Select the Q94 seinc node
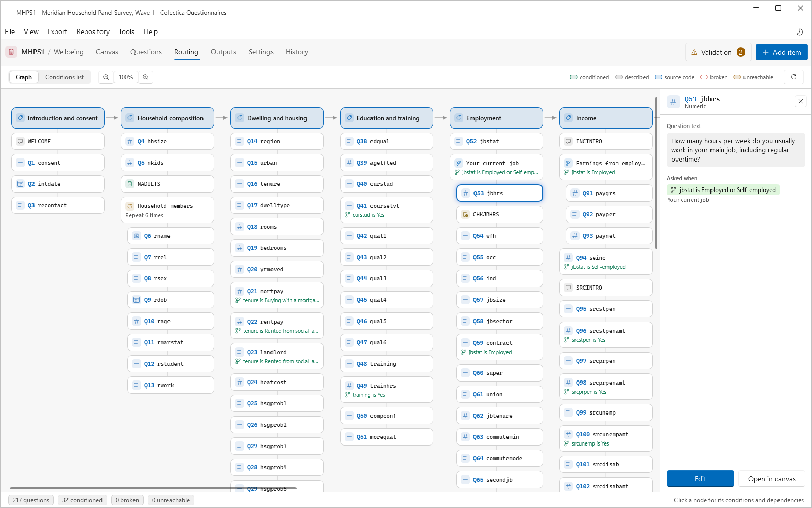The image size is (812, 508). click(x=606, y=262)
